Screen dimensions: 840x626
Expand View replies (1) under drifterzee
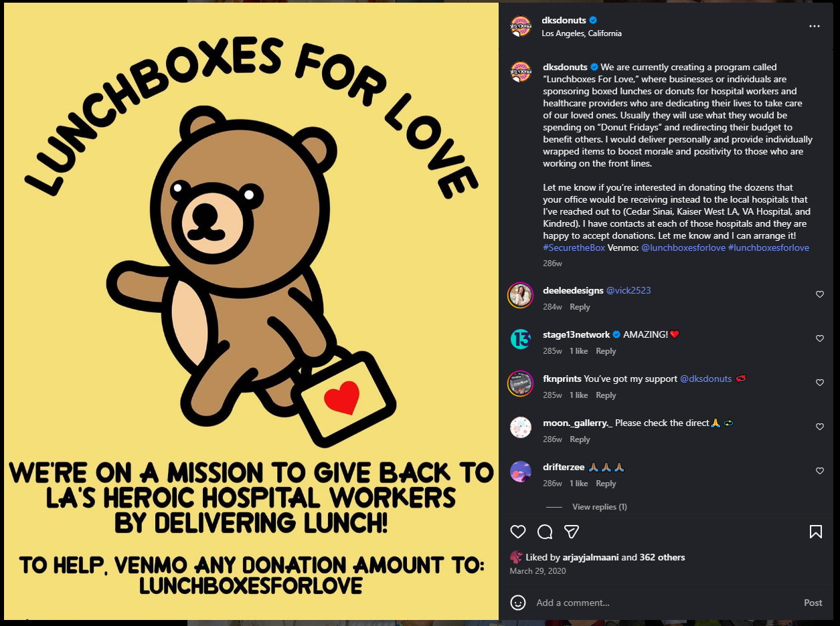coord(600,507)
